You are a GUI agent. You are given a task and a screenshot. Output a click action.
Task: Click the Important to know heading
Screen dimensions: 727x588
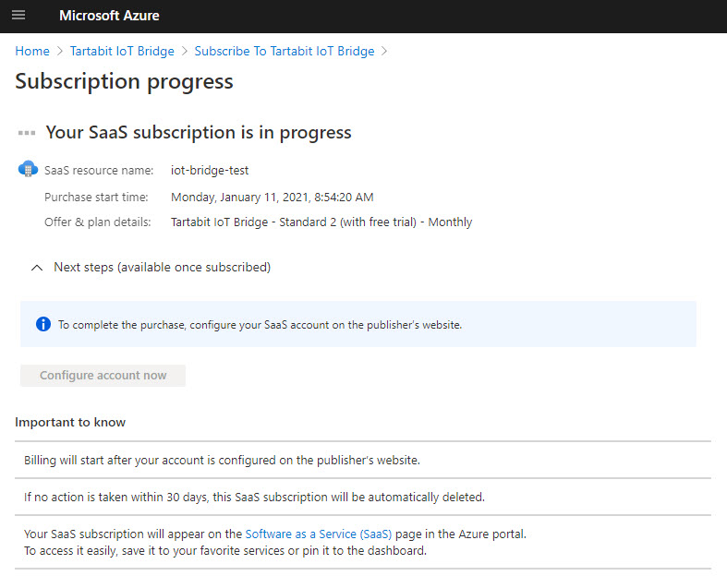click(70, 422)
